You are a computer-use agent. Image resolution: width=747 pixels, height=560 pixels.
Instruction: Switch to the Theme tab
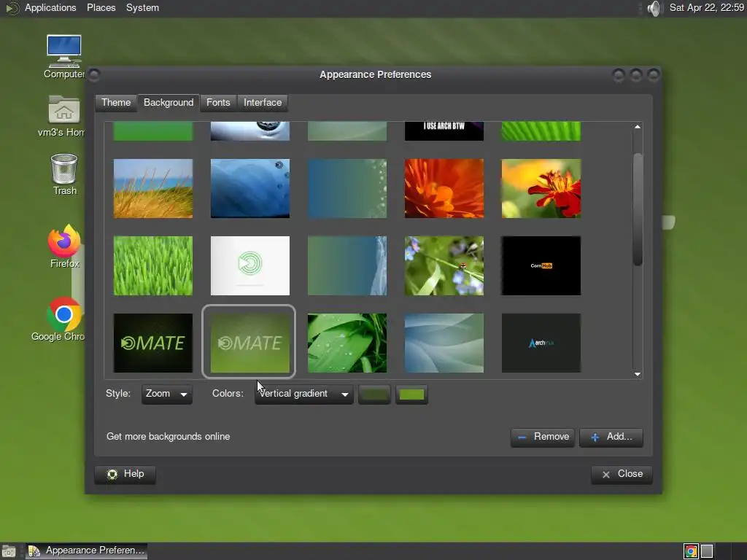[x=116, y=102]
